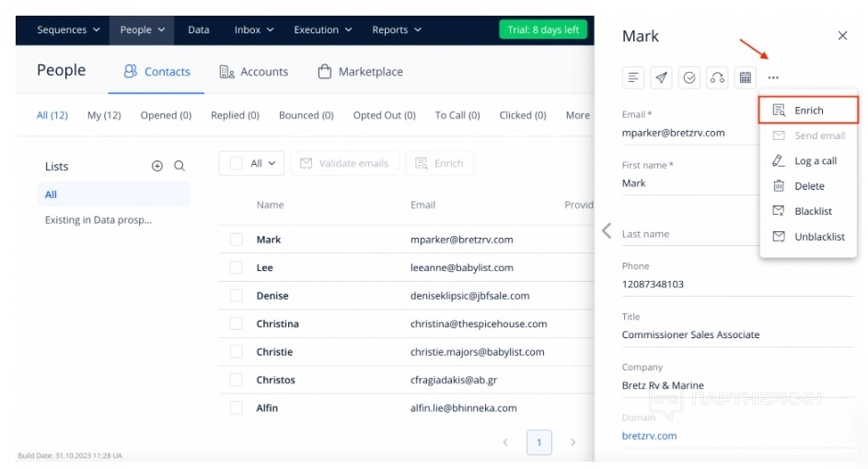Click the checkmark task icon

click(x=689, y=77)
